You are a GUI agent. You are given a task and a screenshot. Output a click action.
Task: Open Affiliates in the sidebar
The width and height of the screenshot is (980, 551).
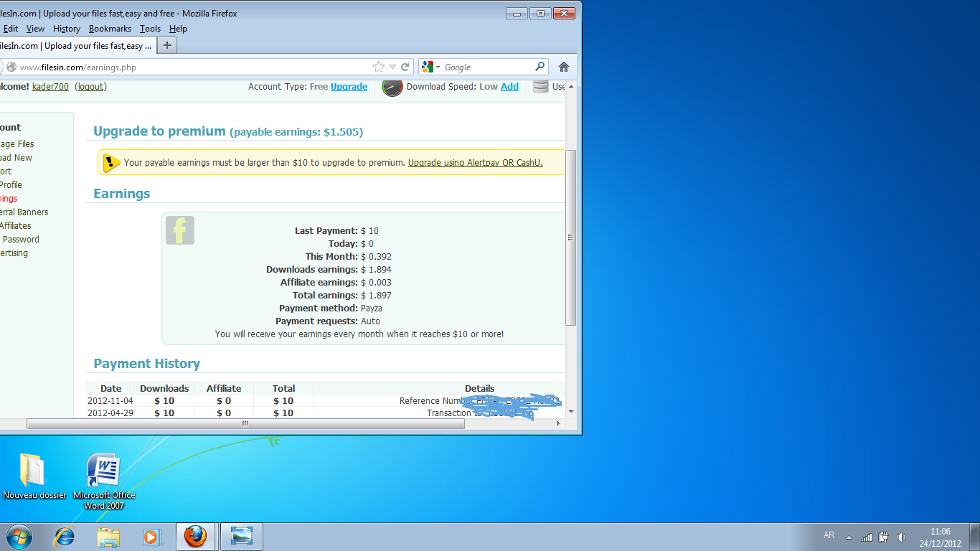point(16,226)
